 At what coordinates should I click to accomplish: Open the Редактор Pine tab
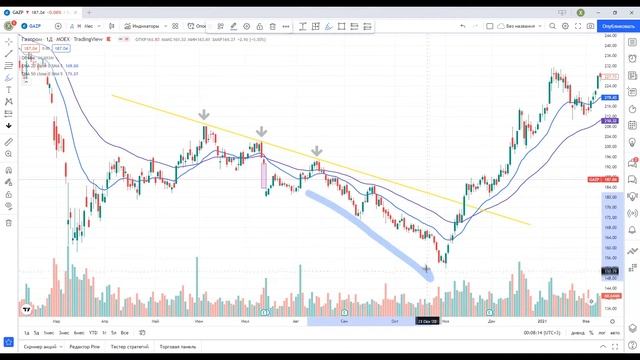(84, 347)
